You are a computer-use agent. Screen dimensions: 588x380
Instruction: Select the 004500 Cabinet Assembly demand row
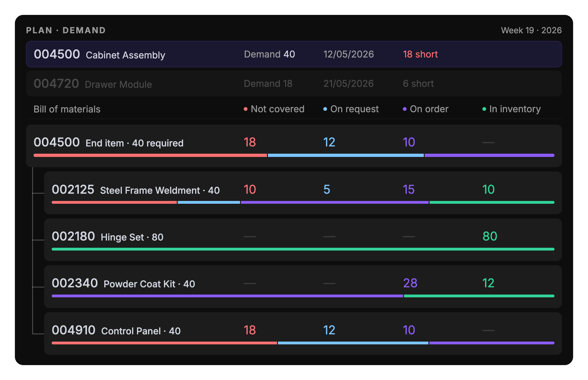tap(294, 54)
